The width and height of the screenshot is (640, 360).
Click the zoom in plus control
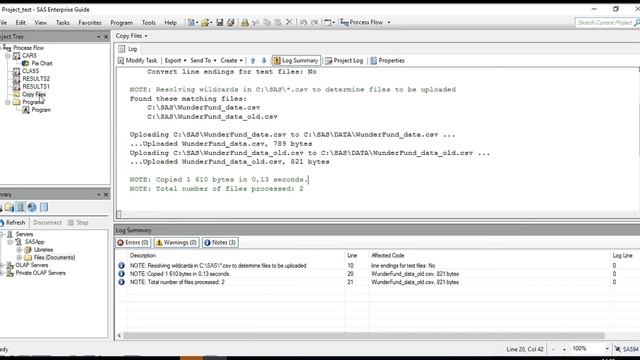click(x=564, y=349)
